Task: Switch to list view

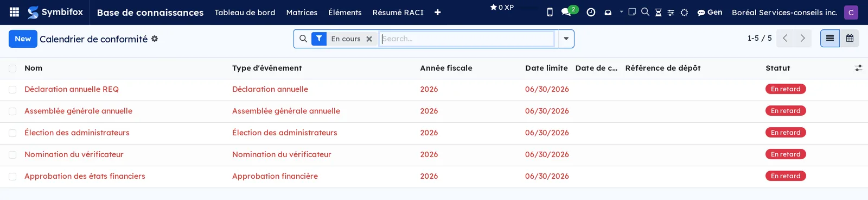Action: click(830, 39)
